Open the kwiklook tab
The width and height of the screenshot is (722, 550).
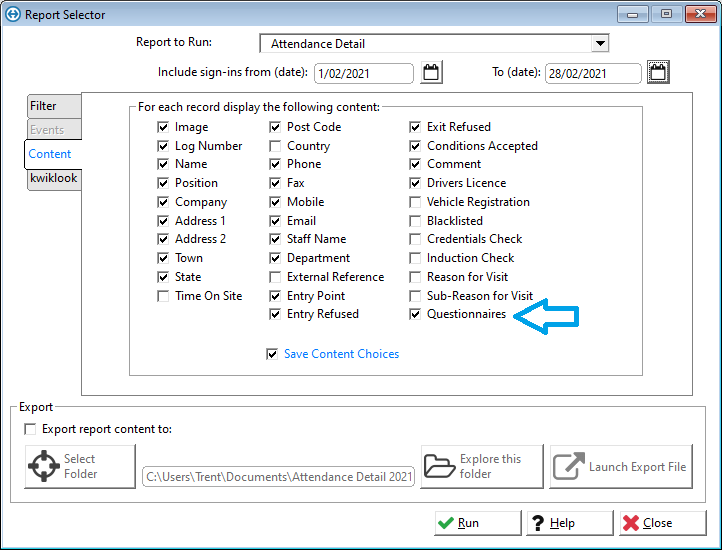(53, 178)
